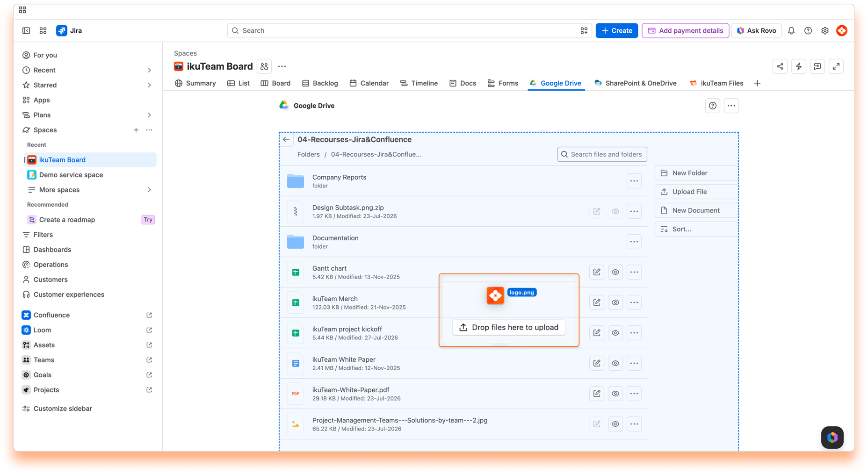Open the Rovo chat floating button
Screen dimensions: 868x474
coord(832,438)
